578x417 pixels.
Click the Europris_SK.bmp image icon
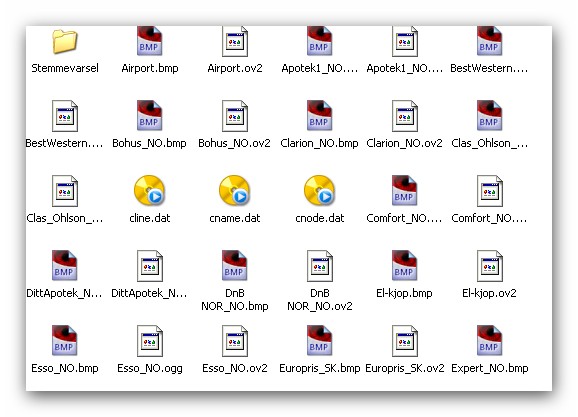320,340
